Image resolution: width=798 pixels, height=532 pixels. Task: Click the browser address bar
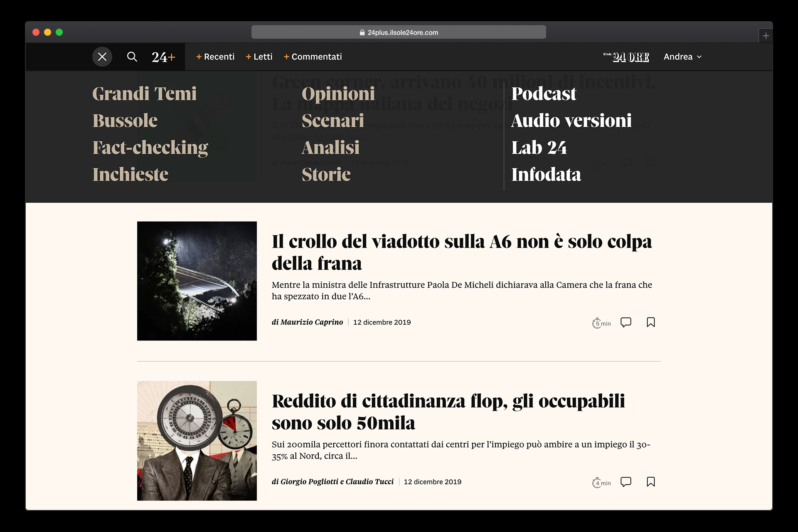click(399, 32)
